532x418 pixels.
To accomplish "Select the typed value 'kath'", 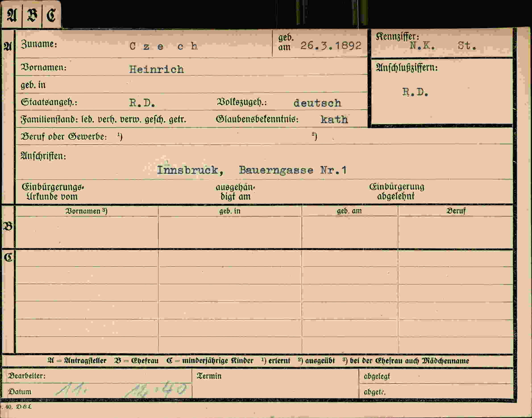I will click(x=334, y=119).
